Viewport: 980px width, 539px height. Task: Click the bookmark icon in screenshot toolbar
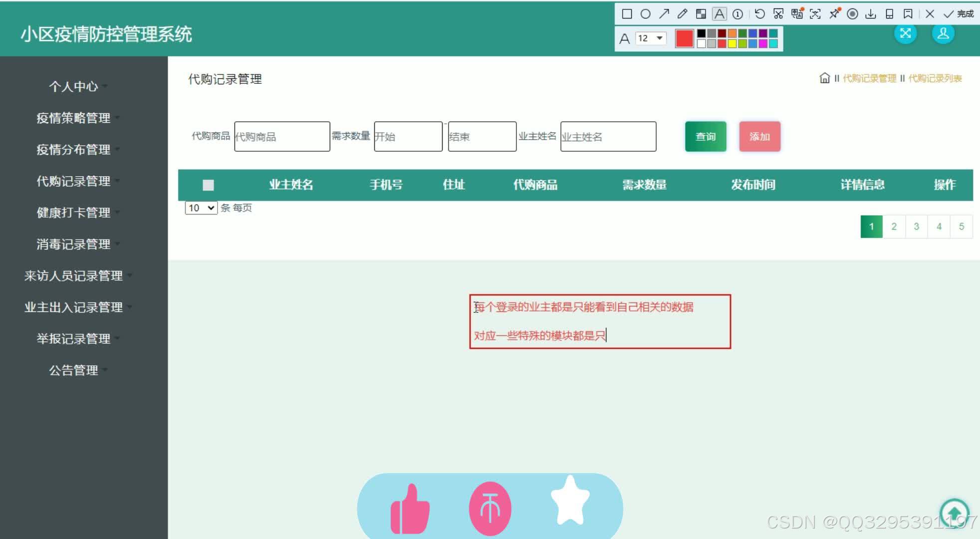tap(908, 14)
